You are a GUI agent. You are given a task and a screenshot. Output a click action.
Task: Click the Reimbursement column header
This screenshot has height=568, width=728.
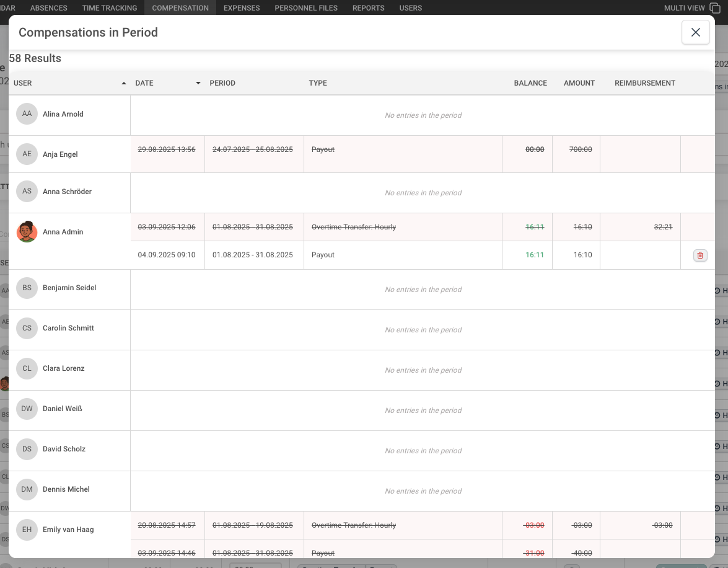pos(645,83)
